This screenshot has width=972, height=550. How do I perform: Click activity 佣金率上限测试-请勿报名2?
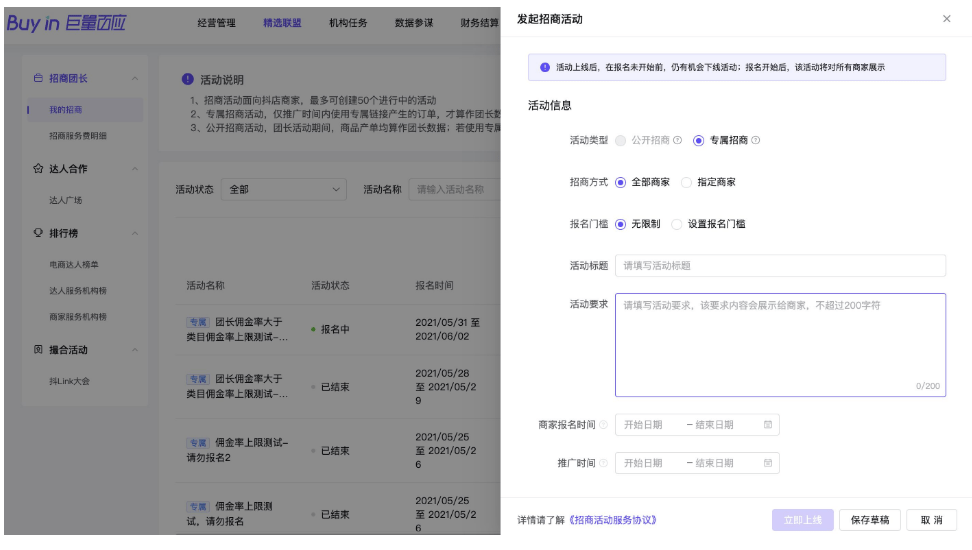[237, 450]
